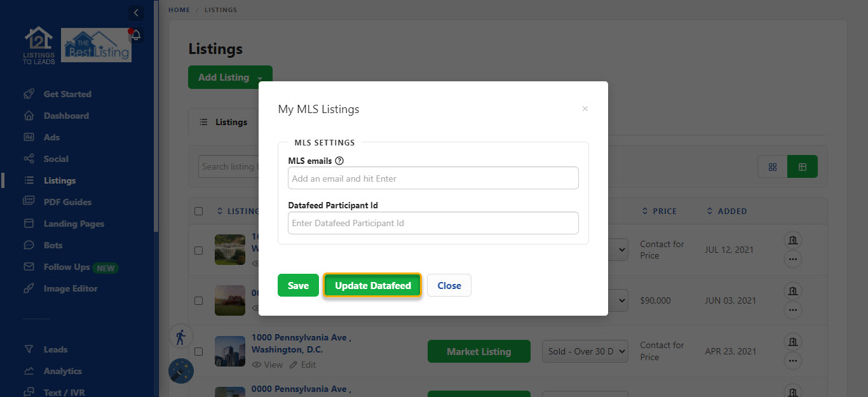Open the notifications bell
868x397 pixels.
click(135, 36)
